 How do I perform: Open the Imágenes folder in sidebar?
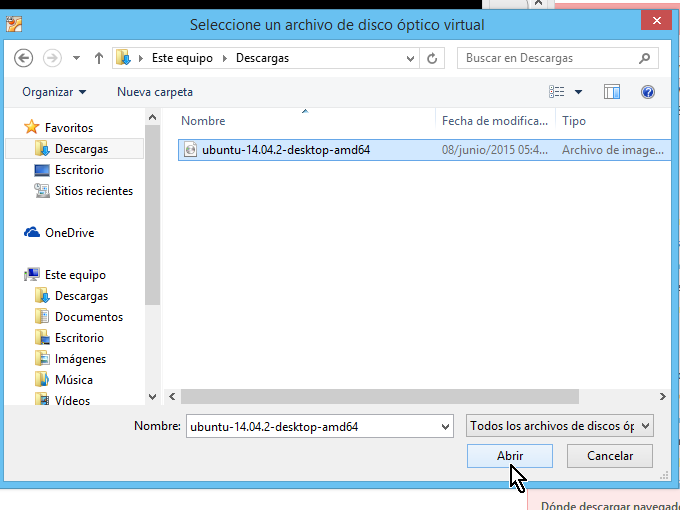tap(80, 359)
